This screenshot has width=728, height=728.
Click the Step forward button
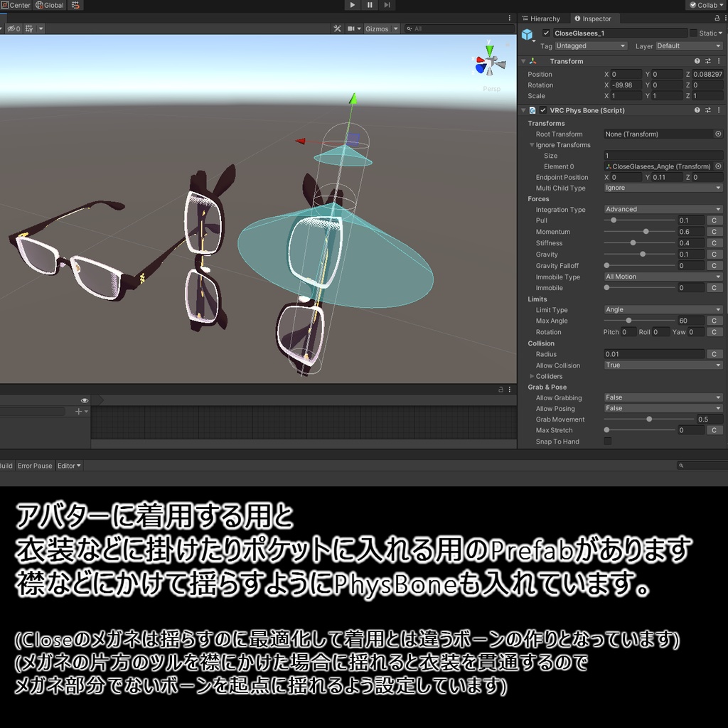(x=387, y=5)
